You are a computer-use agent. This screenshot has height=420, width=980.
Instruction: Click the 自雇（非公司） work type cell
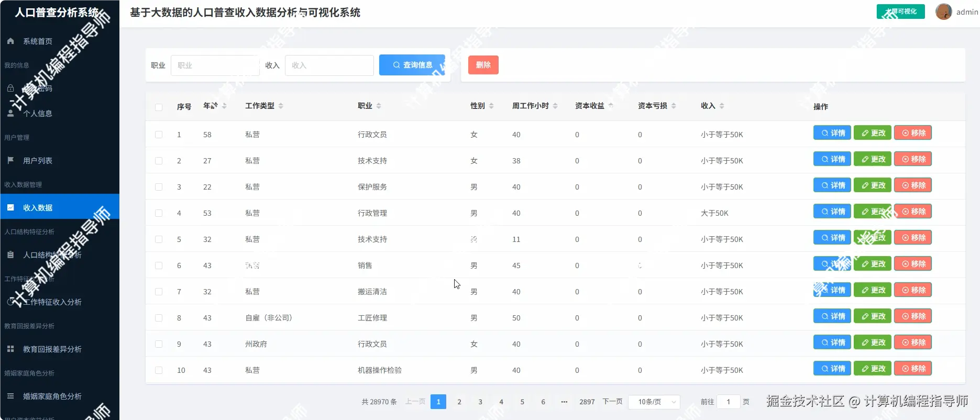click(269, 318)
